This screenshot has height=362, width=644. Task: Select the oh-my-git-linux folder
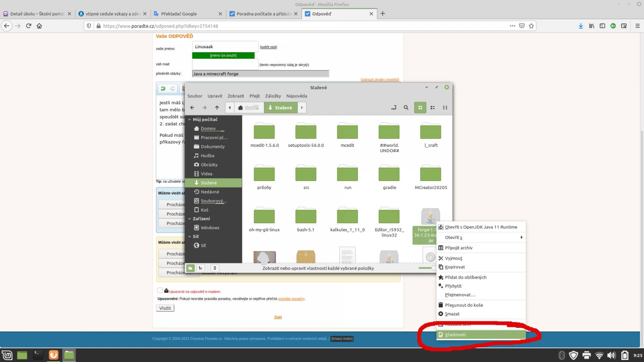coord(264,220)
